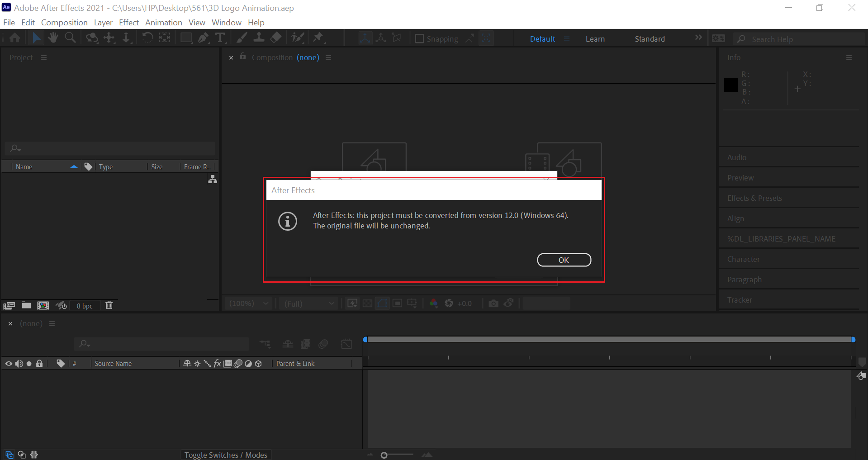Select the Rectangle shape tool
868x460 pixels.
[x=186, y=38]
